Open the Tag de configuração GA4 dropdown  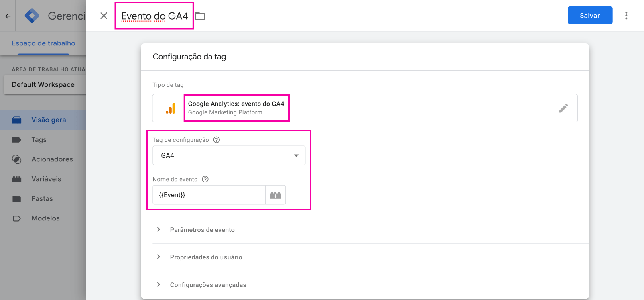(x=229, y=155)
